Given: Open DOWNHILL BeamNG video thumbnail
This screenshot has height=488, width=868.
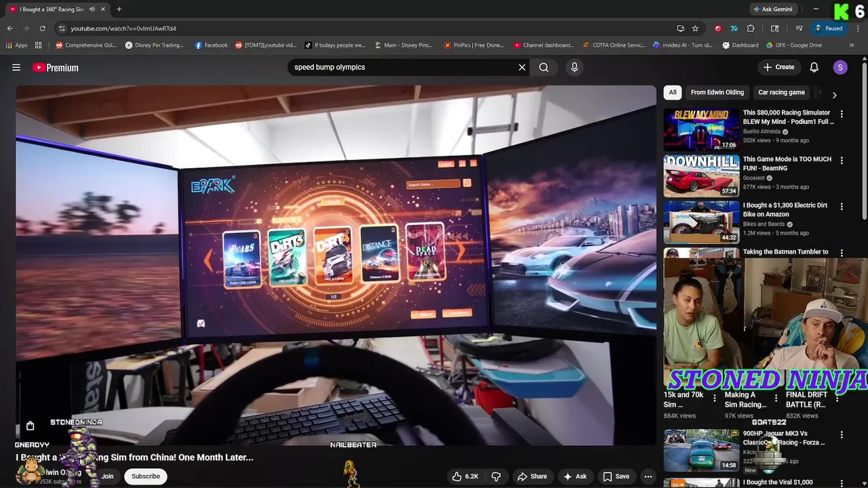Looking at the screenshot, I should click(701, 176).
